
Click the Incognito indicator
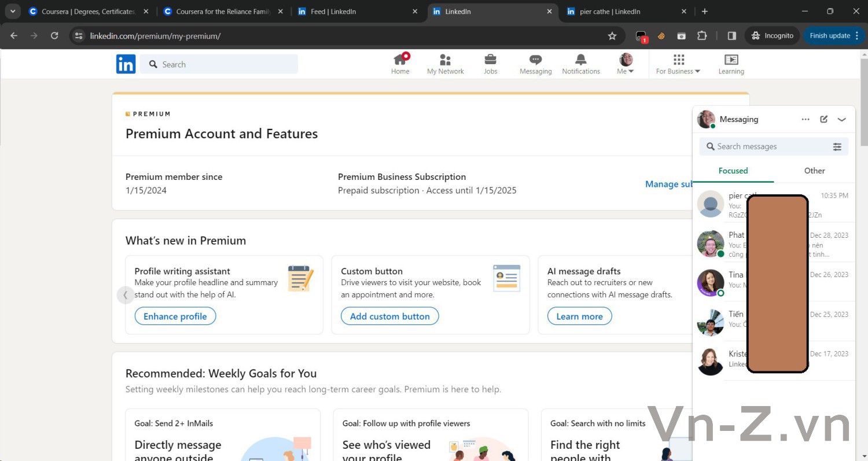coord(772,36)
